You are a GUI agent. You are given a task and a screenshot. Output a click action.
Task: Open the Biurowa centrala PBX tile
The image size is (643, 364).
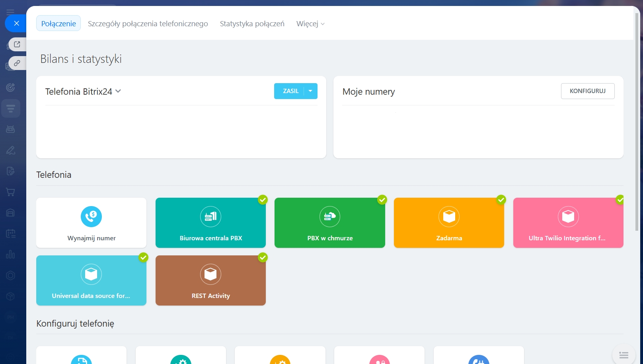click(210, 223)
